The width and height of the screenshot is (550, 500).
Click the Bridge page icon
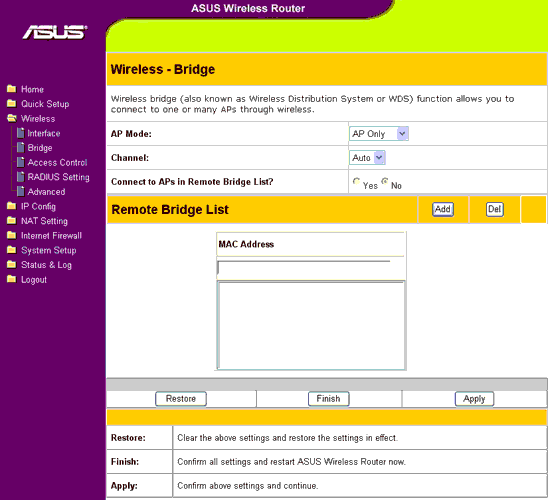[x=21, y=148]
